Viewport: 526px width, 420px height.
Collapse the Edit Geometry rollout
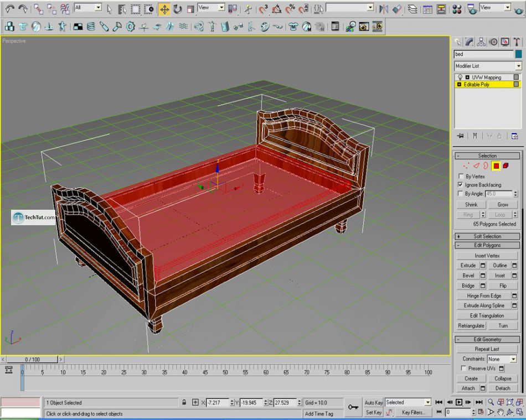[x=487, y=339]
